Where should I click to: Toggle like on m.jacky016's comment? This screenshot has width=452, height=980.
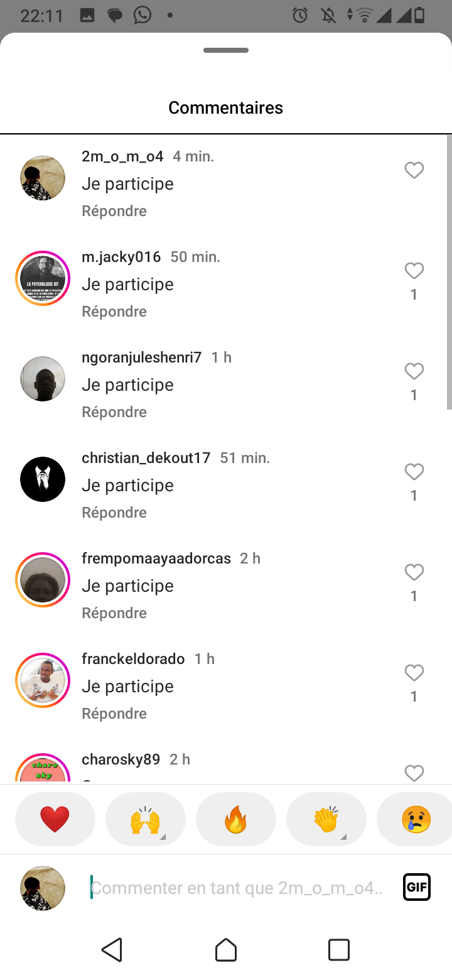pyautogui.click(x=414, y=271)
